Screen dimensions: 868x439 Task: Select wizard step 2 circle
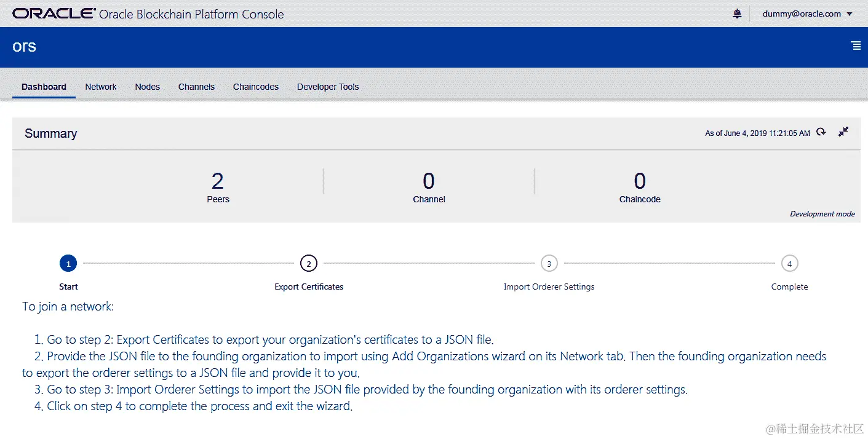(309, 264)
